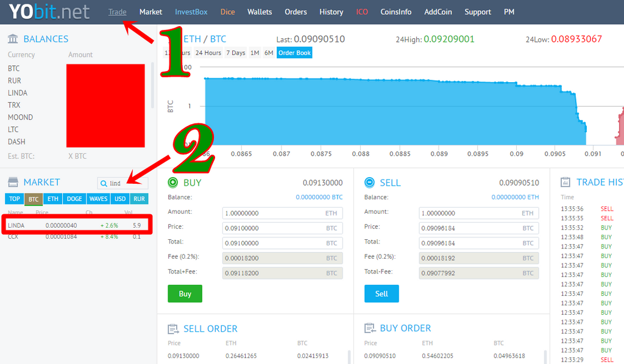Click the Buy Price input field
The image size is (624, 364).
283,228
